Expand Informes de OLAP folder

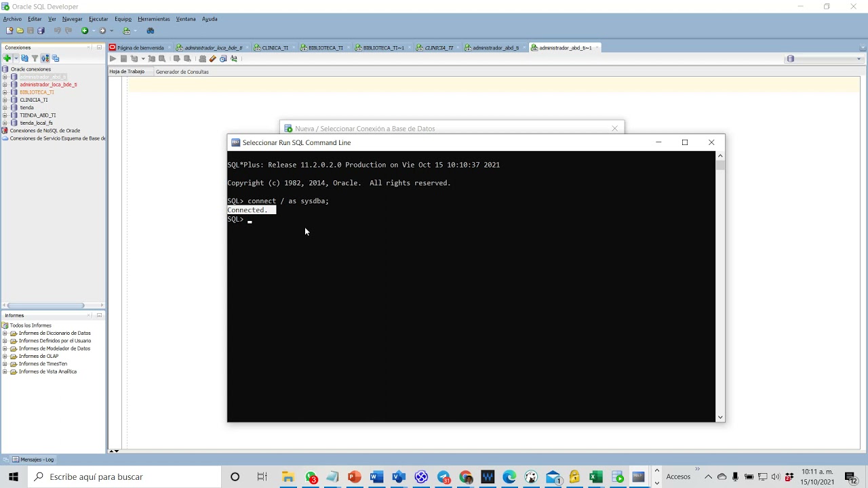click(x=5, y=357)
